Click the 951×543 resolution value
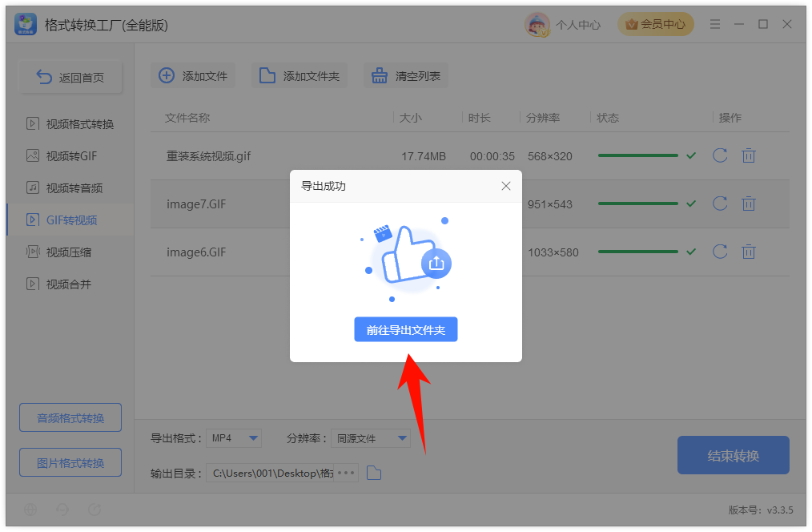 click(x=550, y=204)
